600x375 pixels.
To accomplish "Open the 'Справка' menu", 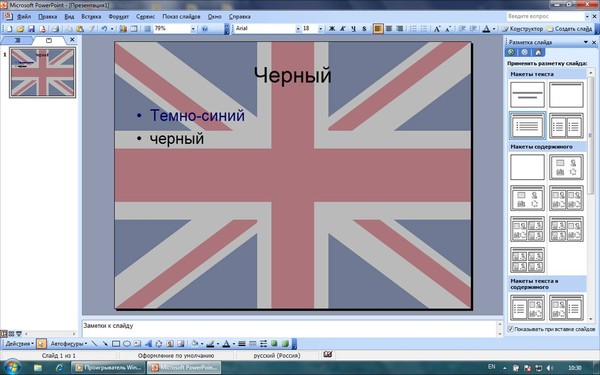I will click(x=240, y=17).
